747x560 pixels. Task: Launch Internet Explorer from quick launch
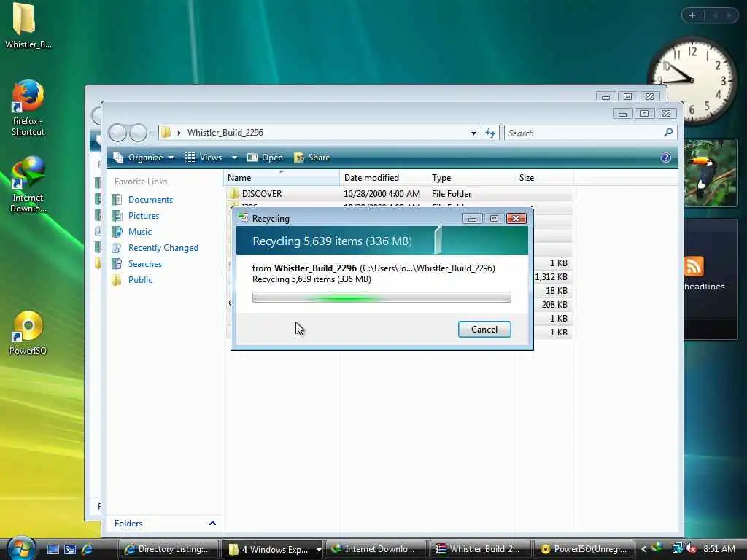[88, 549]
